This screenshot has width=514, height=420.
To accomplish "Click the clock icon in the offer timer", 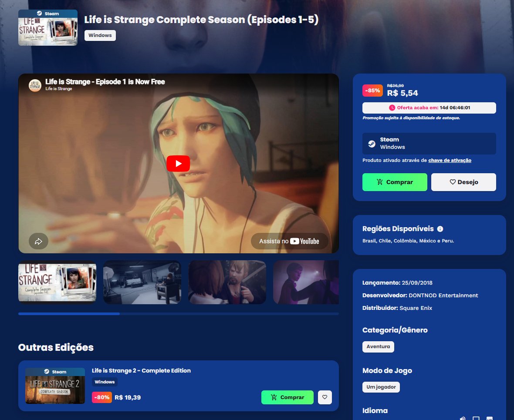I will 392,108.
